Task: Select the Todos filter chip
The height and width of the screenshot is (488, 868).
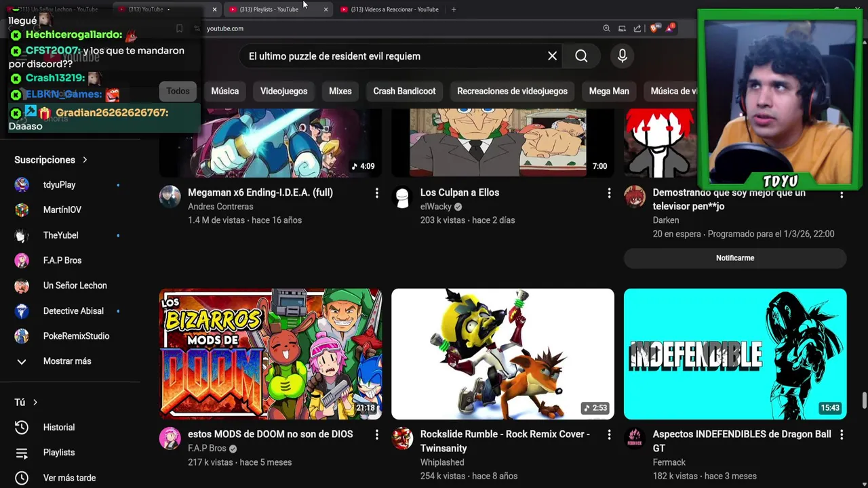Action: [178, 91]
